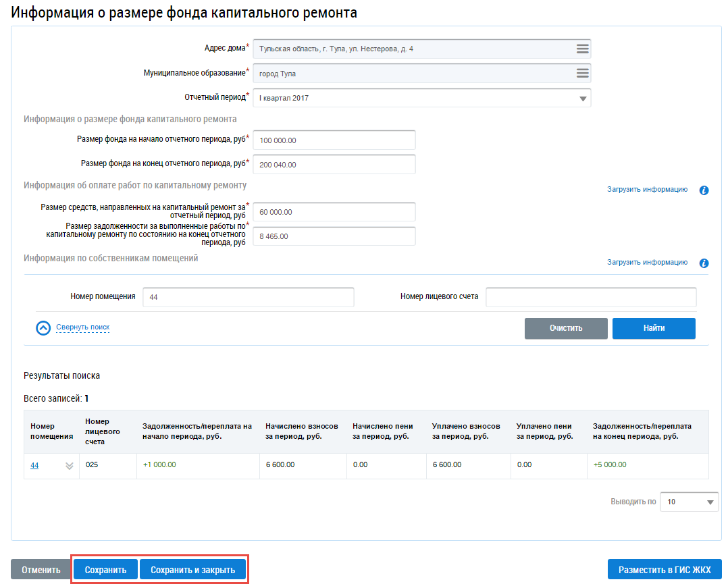The width and height of the screenshot is (728, 586).
Task: Click info icon beside premises owners section
Action: pos(704,263)
